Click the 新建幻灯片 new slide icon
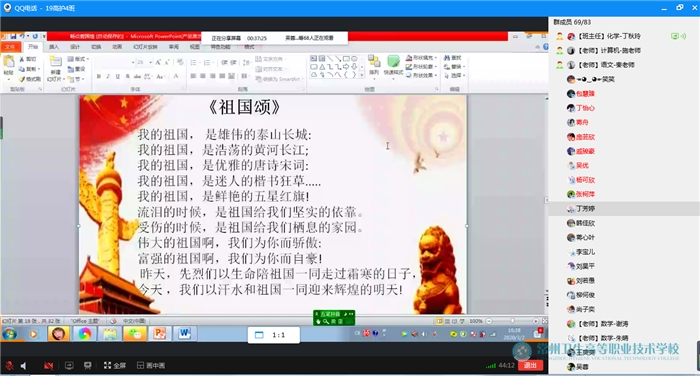The image size is (700, 376). coord(55,68)
